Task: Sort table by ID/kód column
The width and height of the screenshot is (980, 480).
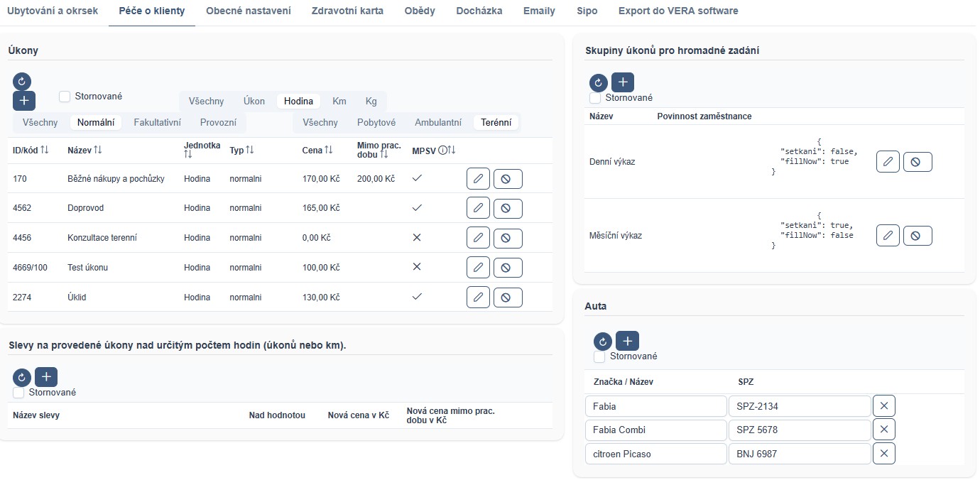Action: [45, 150]
